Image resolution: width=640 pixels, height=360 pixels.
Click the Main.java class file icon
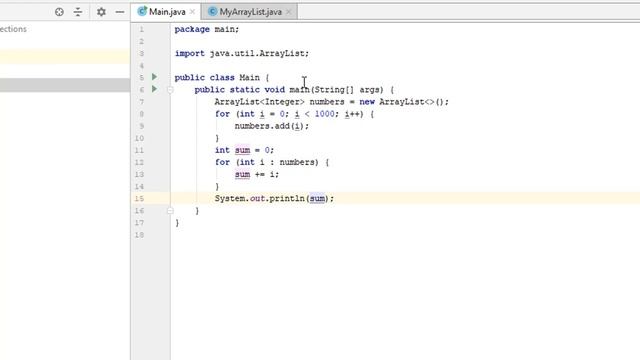click(142, 11)
